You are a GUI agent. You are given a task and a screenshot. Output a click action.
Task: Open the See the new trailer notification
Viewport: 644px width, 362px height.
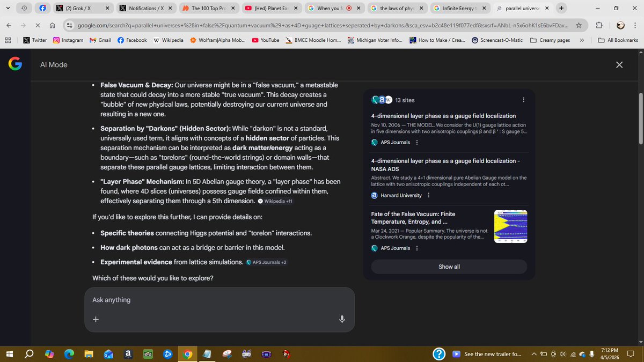point(487,354)
